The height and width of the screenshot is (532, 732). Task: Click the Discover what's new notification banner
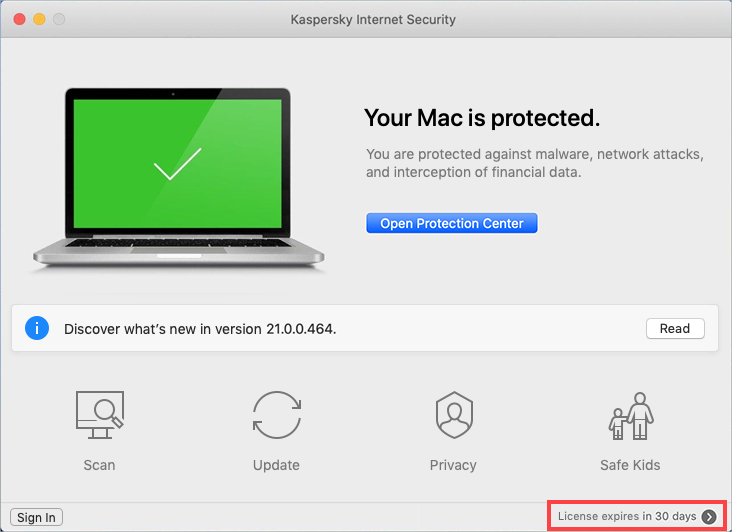pyautogui.click(x=365, y=328)
